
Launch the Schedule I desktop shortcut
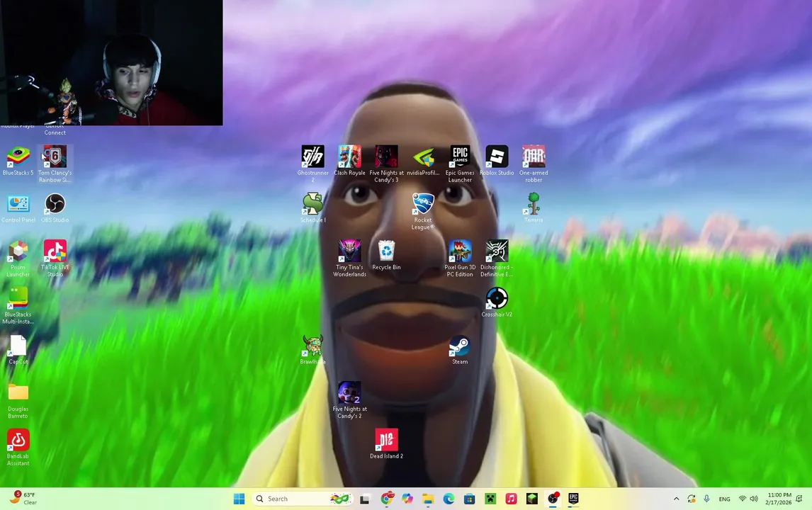[x=312, y=208]
